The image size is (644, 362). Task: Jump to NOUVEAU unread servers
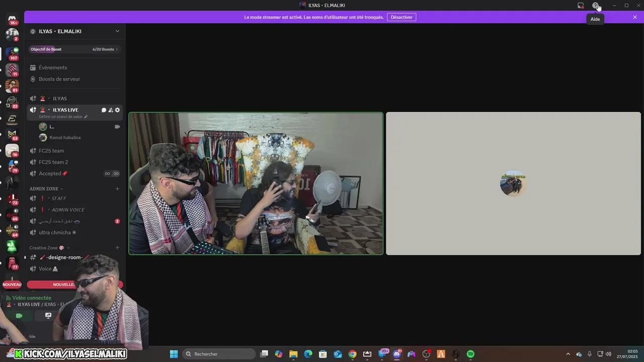(12, 285)
